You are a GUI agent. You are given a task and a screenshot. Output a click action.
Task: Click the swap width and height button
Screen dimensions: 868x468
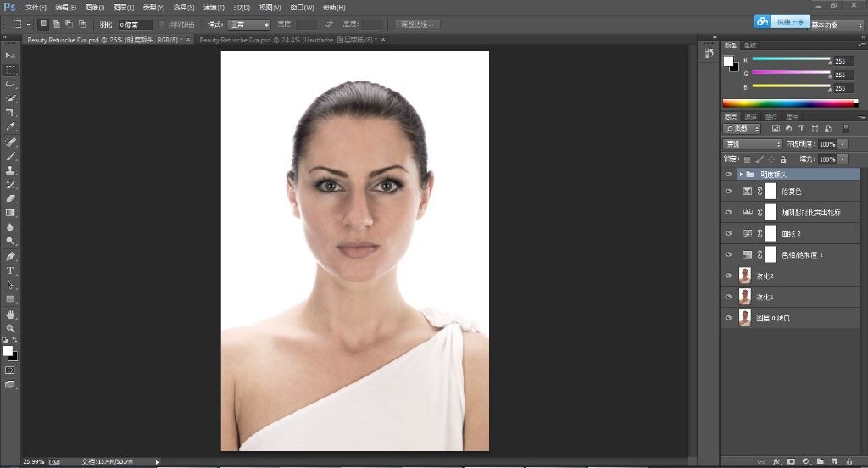tap(330, 25)
